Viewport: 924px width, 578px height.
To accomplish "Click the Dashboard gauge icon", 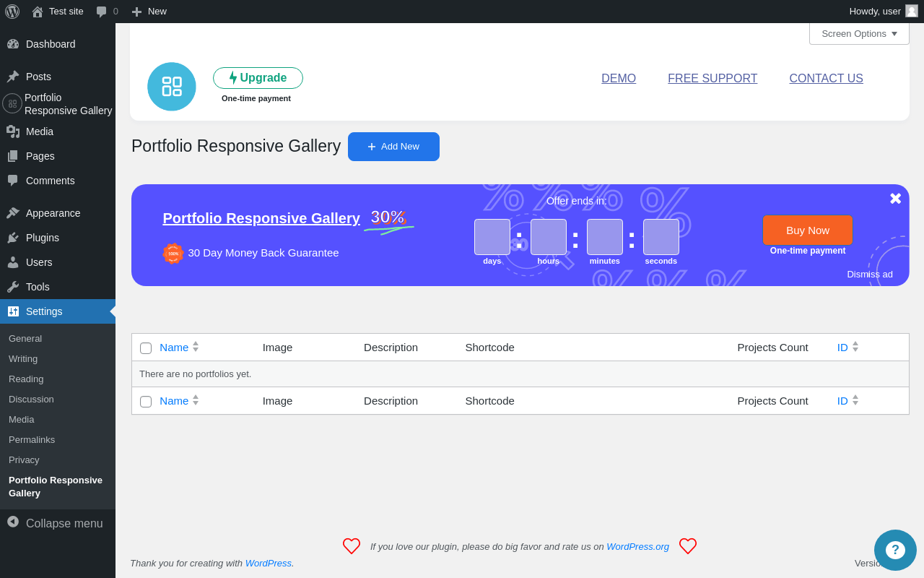I will point(13,44).
